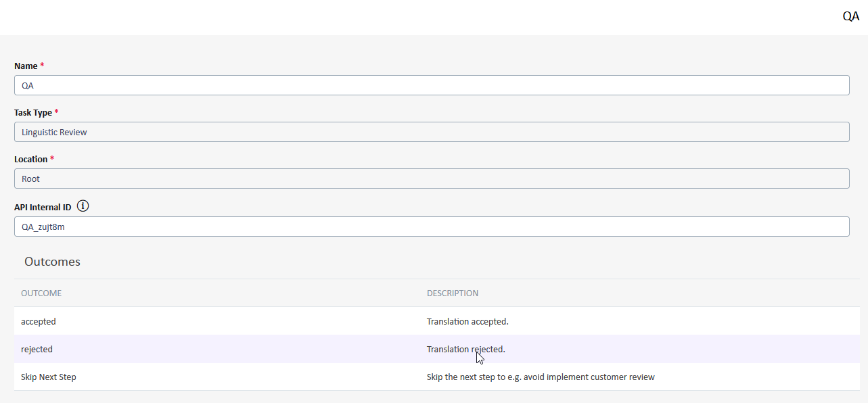Click the info icon beside API Internal ID
This screenshot has width=868, height=403.
pos(83,206)
